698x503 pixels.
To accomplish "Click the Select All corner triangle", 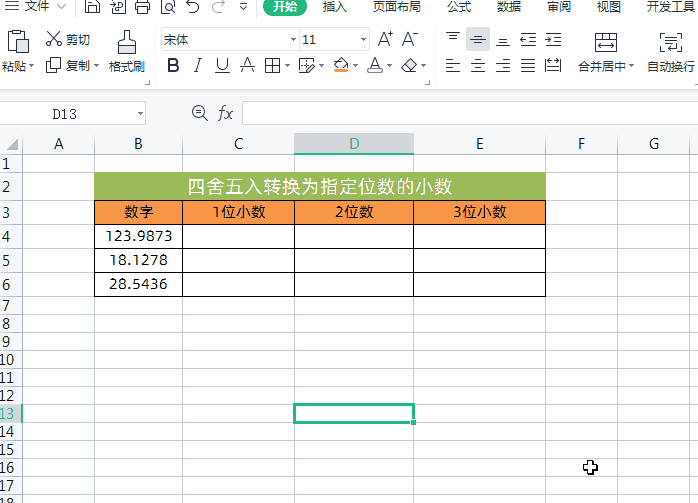I will point(12,144).
